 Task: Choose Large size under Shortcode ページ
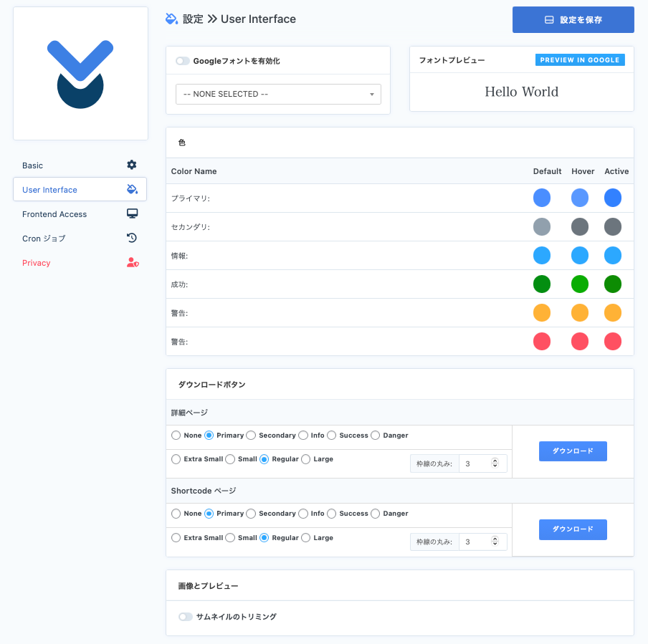pos(306,538)
